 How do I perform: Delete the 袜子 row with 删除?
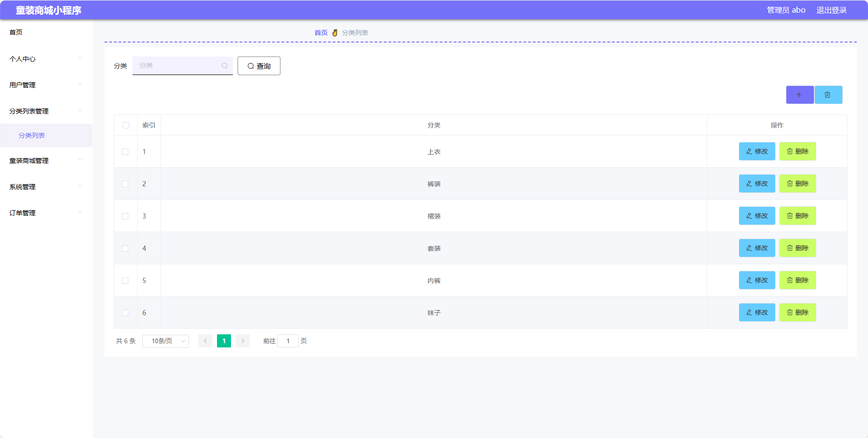click(x=798, y=312)
